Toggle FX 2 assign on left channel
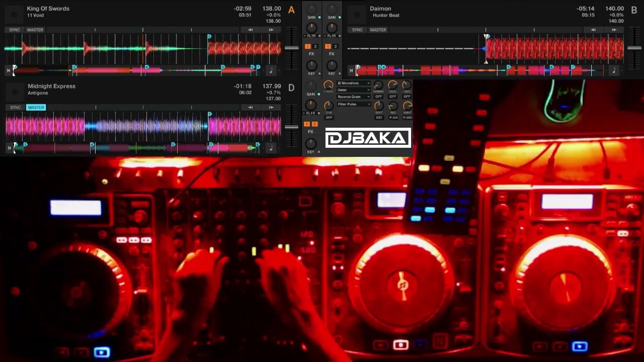The height and width of the screenshot is (362, 644). point(315,46)
